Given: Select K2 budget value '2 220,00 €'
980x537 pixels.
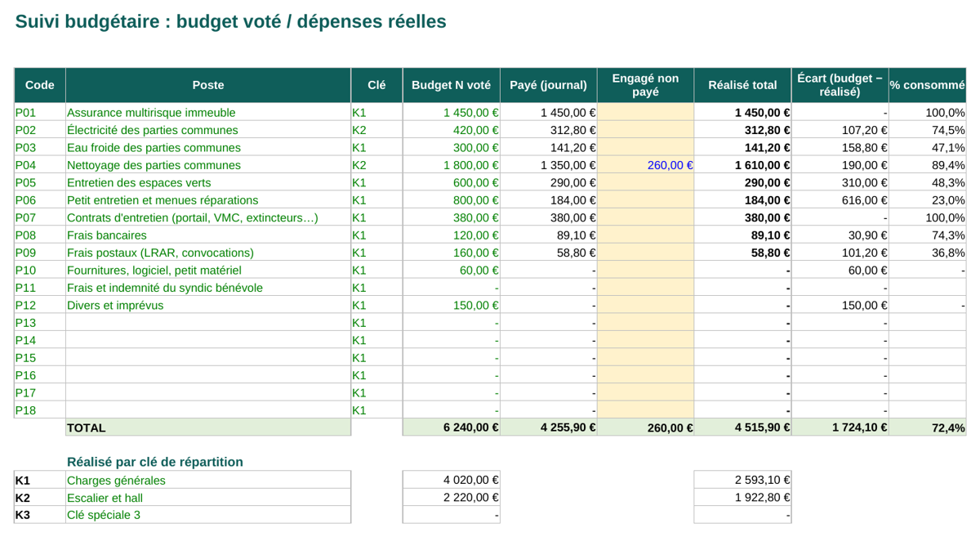Looking at the screenshot, I should pyautogui.click(x=451, y=498).
